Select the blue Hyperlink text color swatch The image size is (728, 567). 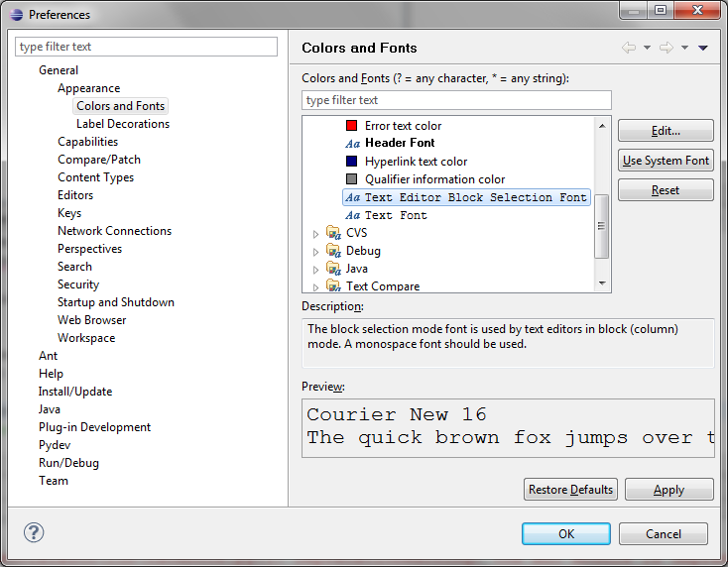tap(351, 161)
